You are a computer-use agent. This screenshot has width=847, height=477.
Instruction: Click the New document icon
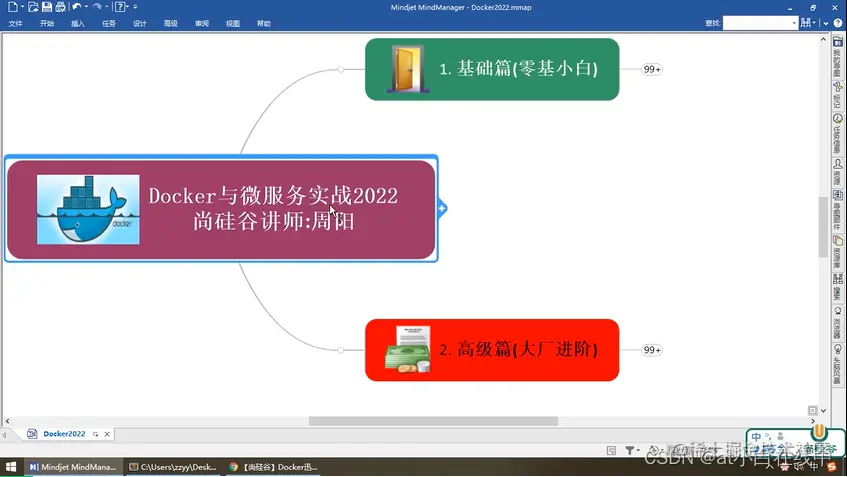pyautogui.click(x=12, y=7)
